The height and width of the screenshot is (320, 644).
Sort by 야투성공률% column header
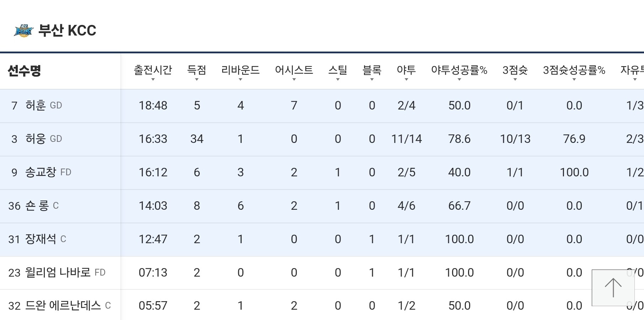459,70
